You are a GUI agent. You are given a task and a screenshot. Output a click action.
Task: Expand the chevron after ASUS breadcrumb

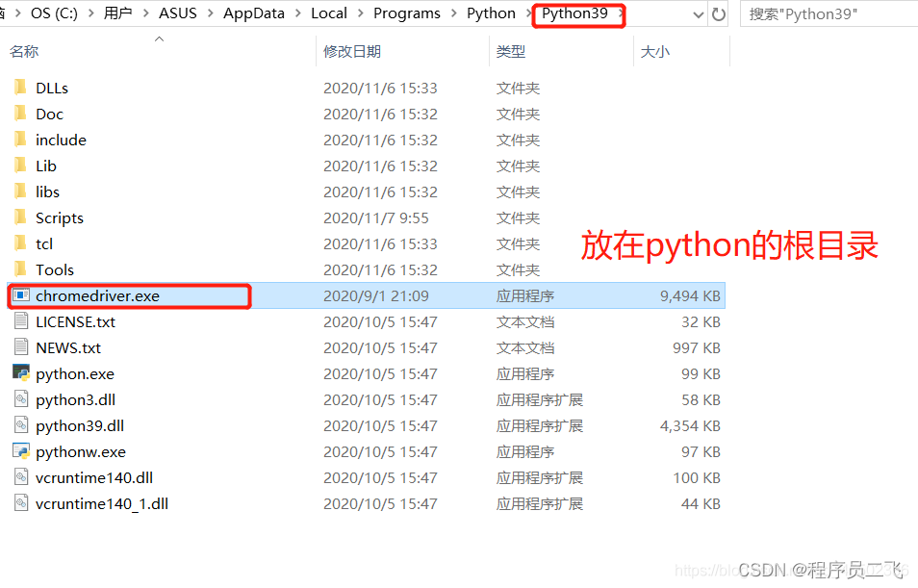click(210, 13)
